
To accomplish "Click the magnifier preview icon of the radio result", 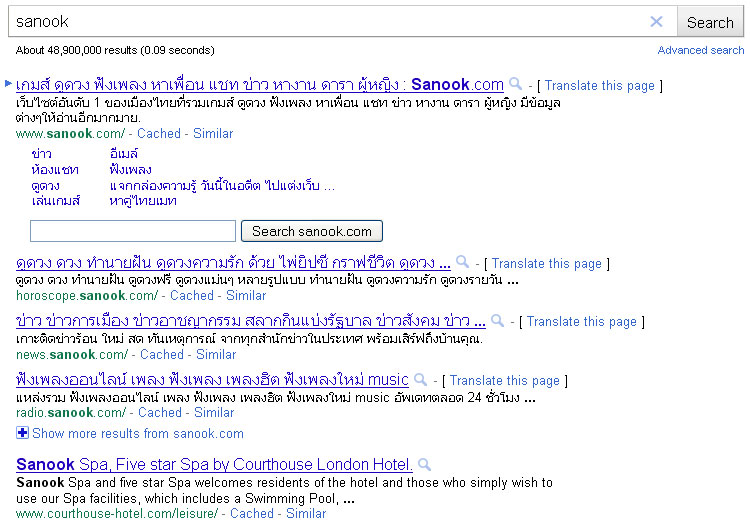I will pos(420,379).
